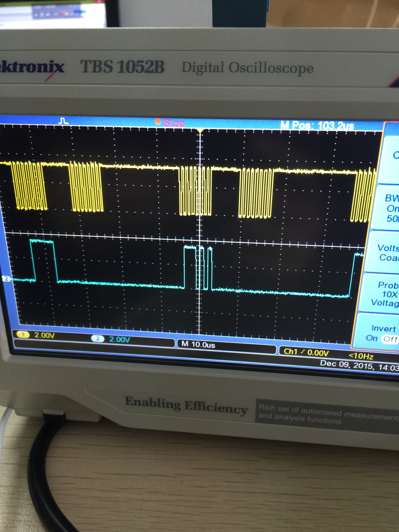Viewport: 399px width, 532px height.
Task: Click the orange trigger position arrow marker
Action: point(200,131)
